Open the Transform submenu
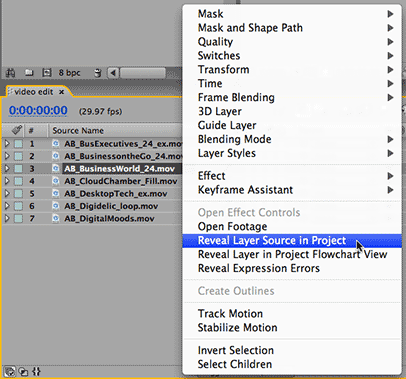Image resolution: width=406 pixels, height=379 pixels. (292, 70)
